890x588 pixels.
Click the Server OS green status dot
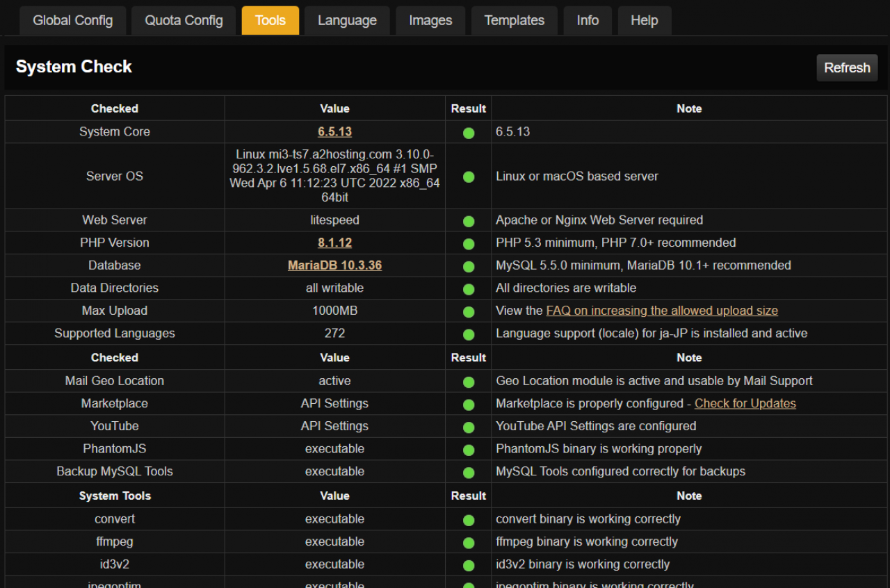[469, 177]
